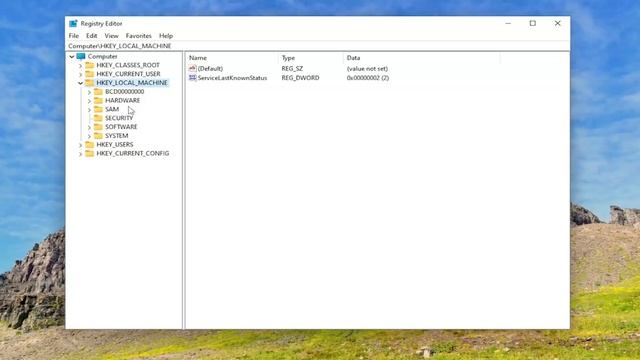Expand the SOFTWARE subkey
The height and width of the screenshot is (360, 640).
coord(89,127)
